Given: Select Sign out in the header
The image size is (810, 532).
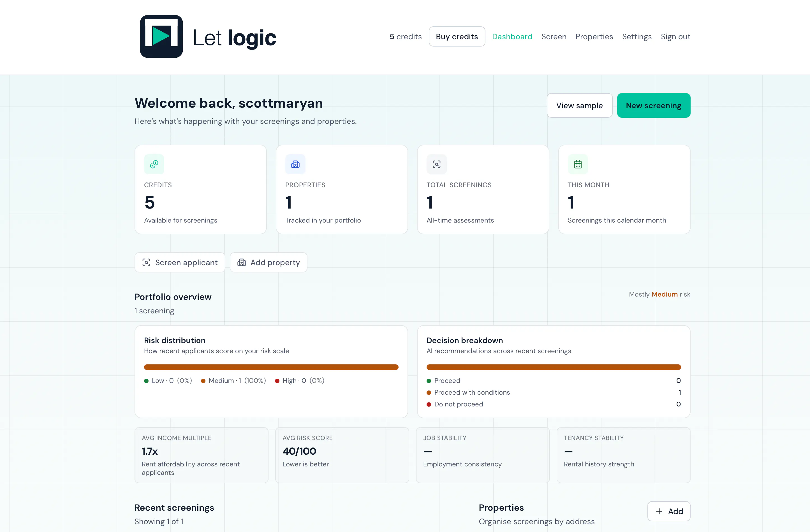Looking at the screenshot, I should click(675, 36).
